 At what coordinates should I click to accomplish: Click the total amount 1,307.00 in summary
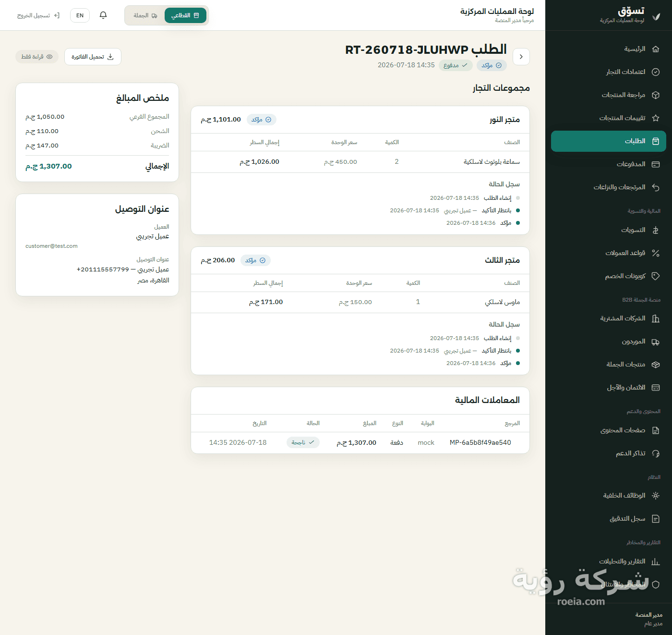[x=48, y=166]
